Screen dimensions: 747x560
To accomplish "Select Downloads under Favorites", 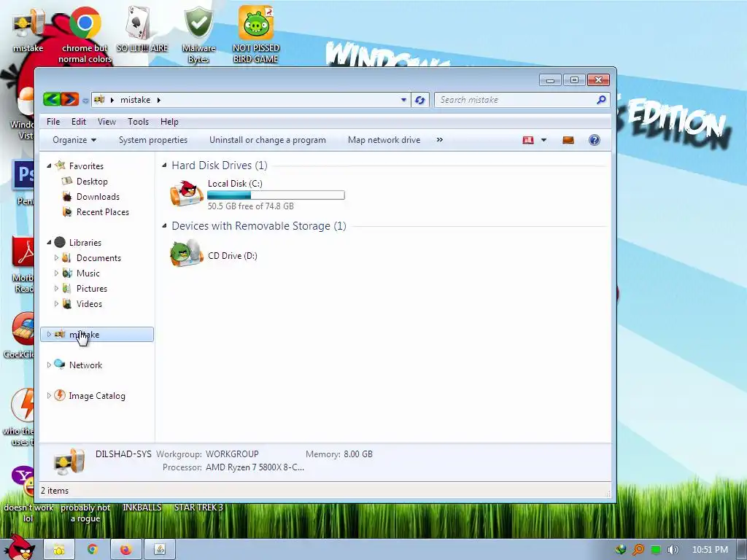I will coord(98,197).
